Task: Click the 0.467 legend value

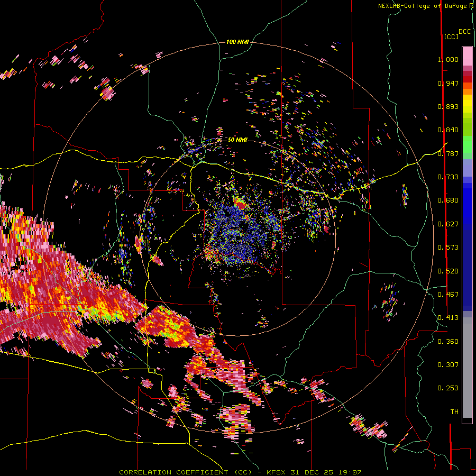Action: [x=448, y=295]
